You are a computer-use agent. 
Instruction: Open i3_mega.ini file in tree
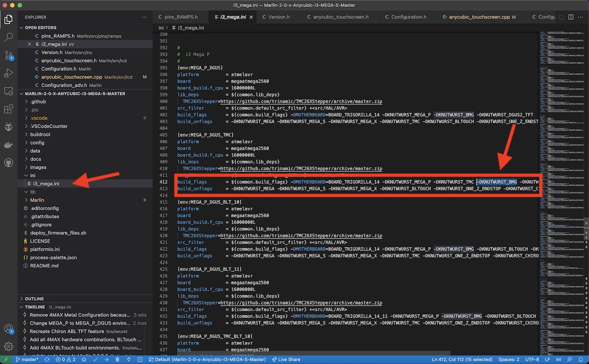click(85, 184)
